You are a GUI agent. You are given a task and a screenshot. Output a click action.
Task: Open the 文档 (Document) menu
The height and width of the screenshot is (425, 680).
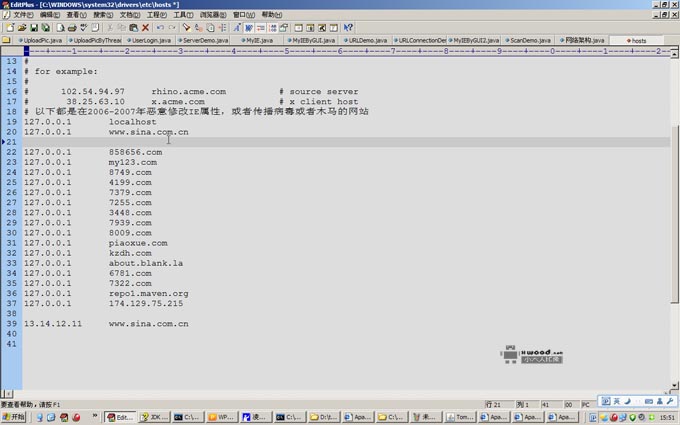click(x=129, y=15)
